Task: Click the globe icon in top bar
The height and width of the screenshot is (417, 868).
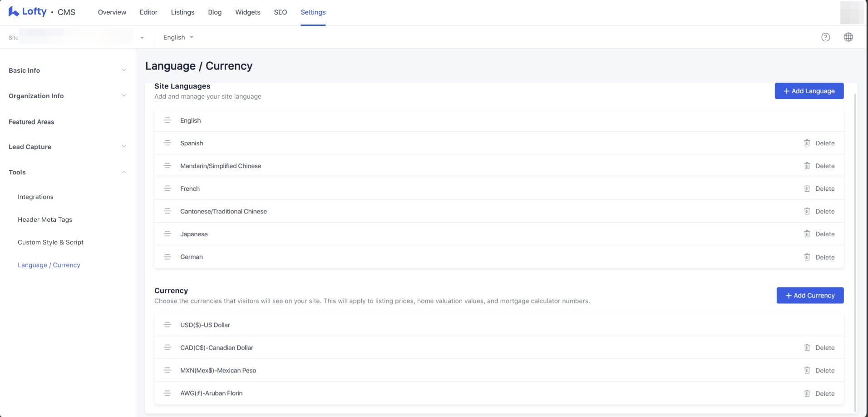Action: click(848, 37)
